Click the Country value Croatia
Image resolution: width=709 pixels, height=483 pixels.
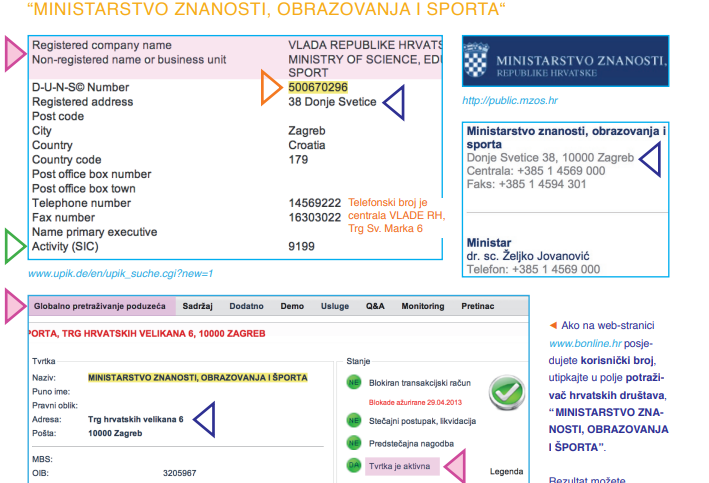coord(307,145)
